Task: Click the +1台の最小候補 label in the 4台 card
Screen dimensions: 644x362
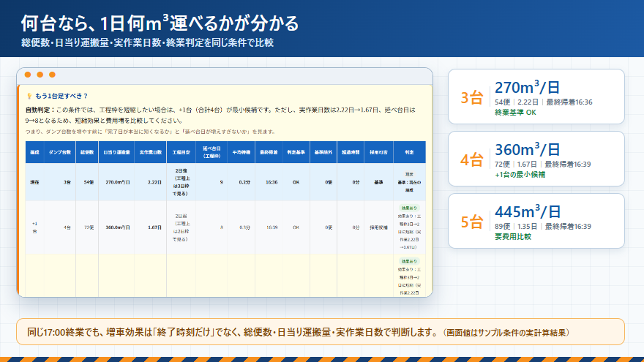Action: click(520, 175)
